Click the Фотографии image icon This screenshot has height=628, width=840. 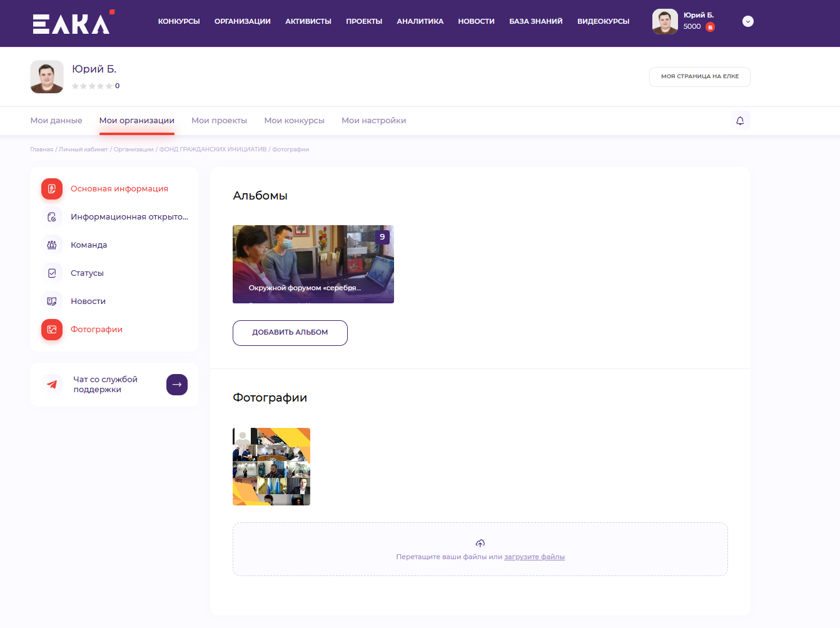pyautogui.click(x=52, y=330)
